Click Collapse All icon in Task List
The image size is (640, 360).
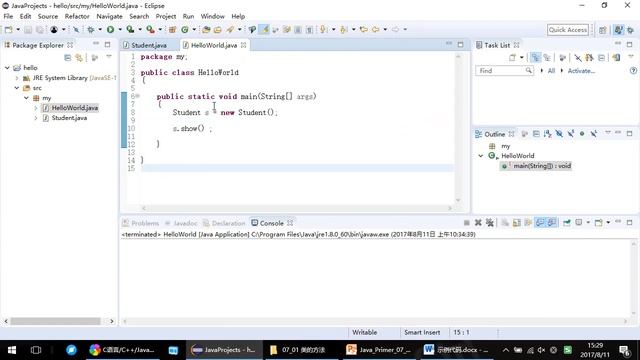(601, 58)
